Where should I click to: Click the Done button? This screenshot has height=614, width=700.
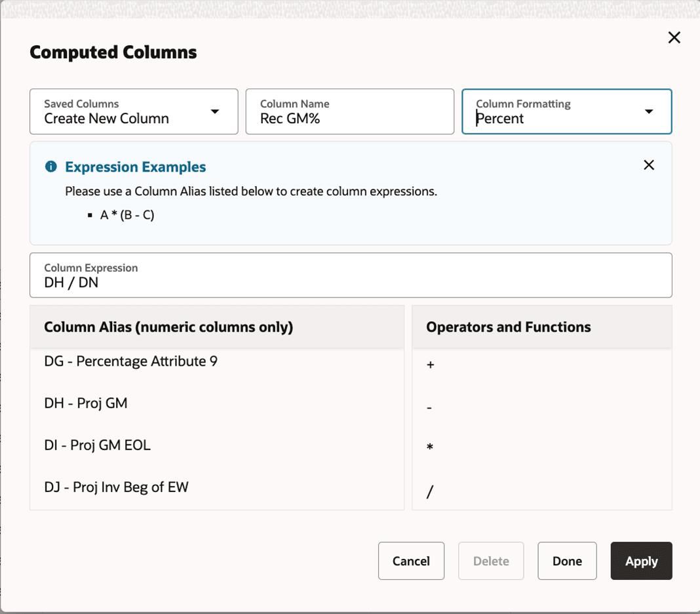tap(567, 561)
